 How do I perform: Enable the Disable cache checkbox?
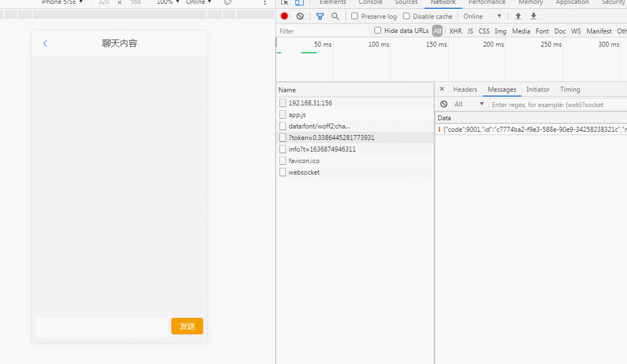click(x=406, y=16)
